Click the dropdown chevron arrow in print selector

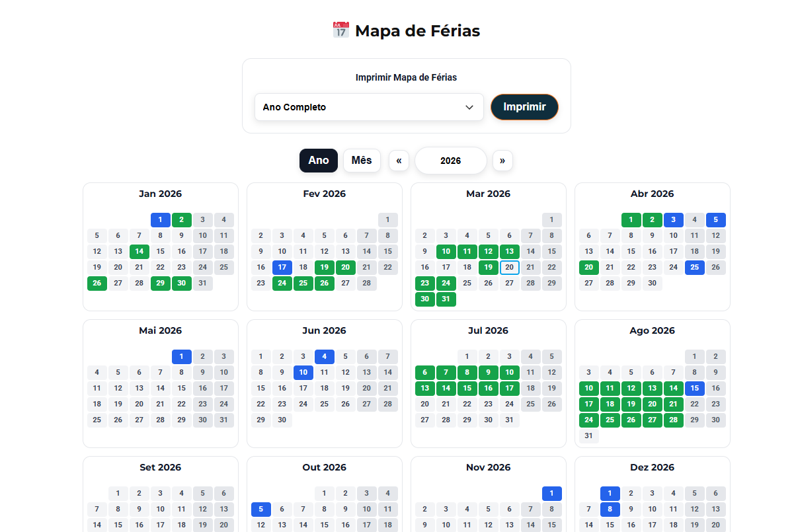pos(469,107)
